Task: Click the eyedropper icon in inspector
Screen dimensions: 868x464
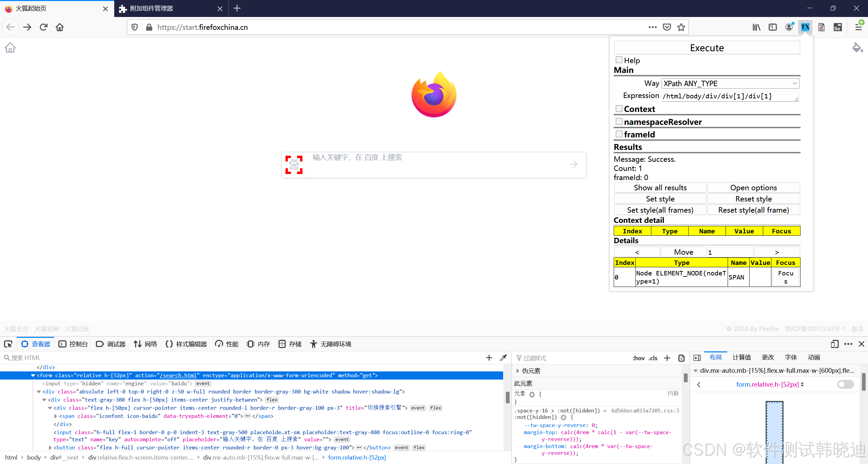Action: pos(504,357)
